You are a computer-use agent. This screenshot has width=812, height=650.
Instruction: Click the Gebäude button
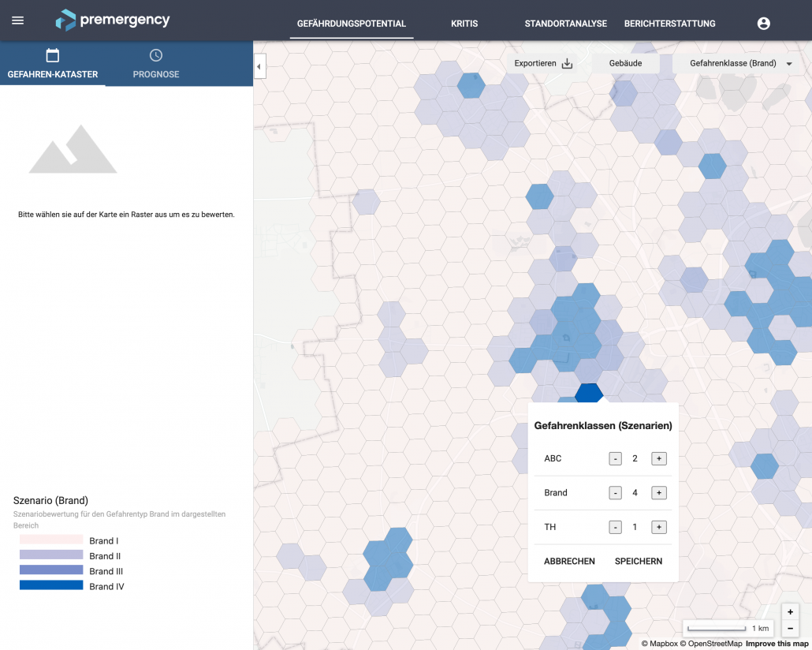coord(626,63)
